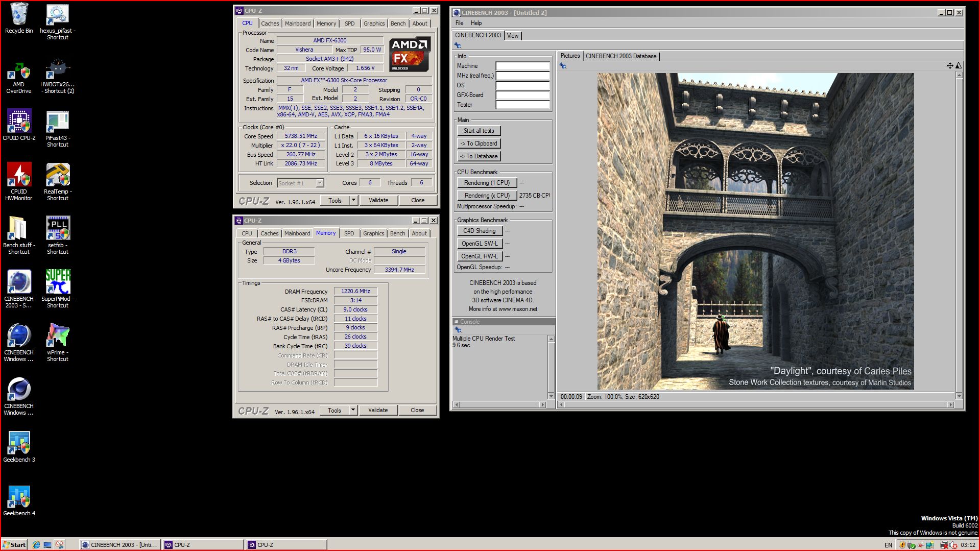The image size is (980, 551).
Task: Select Bench tab in upper CPU-Z
Action: [398, 23]
